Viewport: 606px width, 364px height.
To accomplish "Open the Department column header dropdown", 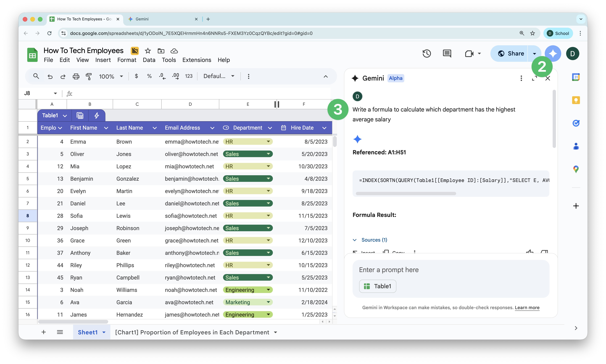I will pos(270,128).
